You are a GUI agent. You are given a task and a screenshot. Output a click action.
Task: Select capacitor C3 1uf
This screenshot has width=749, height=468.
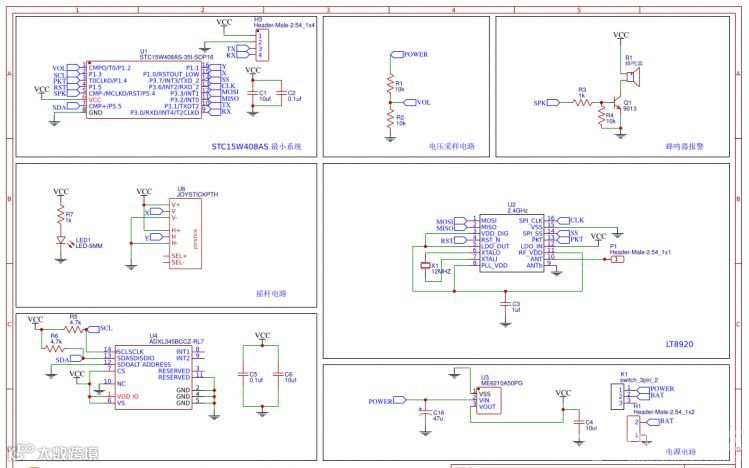tap(506, 304)
